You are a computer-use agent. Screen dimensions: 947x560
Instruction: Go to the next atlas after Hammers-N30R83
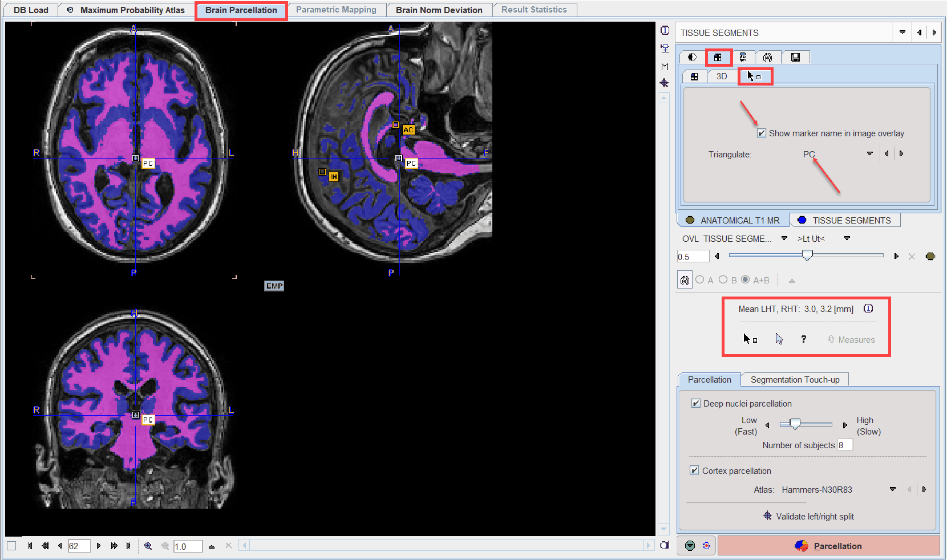click(x=924, y=489)
